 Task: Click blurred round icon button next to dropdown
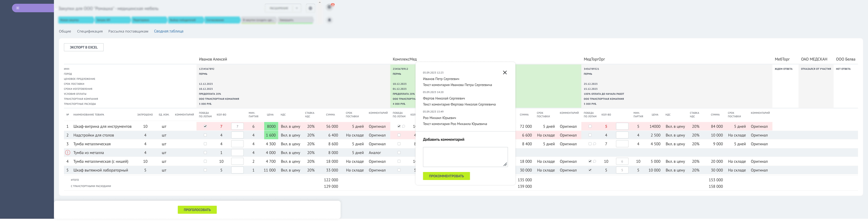pyautogui.click(x=310, y=8)
